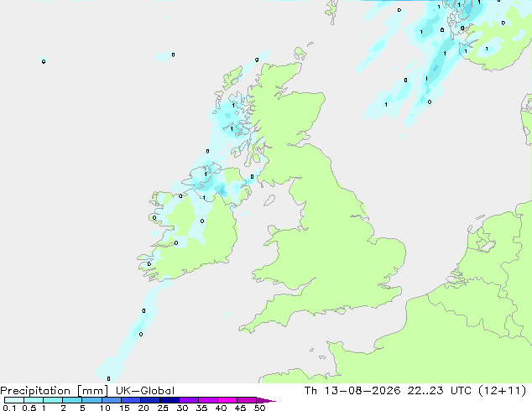Screen dimensions: 532x411
Task: Click the "Precipitation [mm]" title text
Action: point(55,391)
